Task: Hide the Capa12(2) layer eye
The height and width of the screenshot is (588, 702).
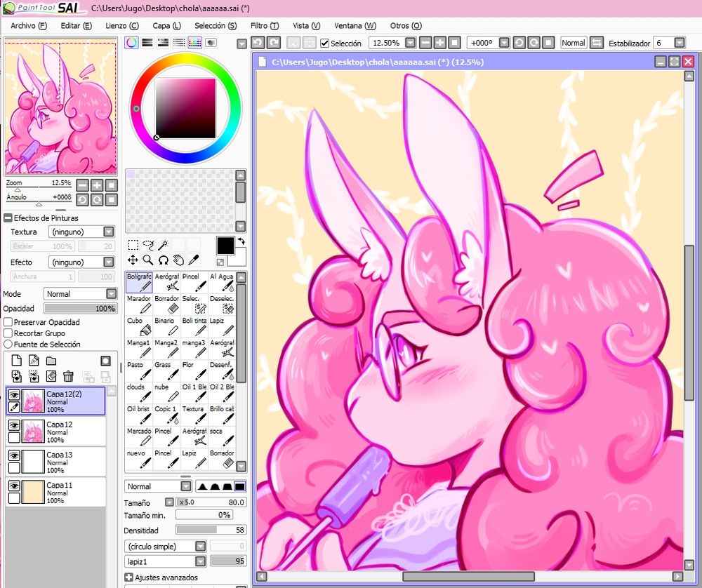Action: [x=14, y=394]
